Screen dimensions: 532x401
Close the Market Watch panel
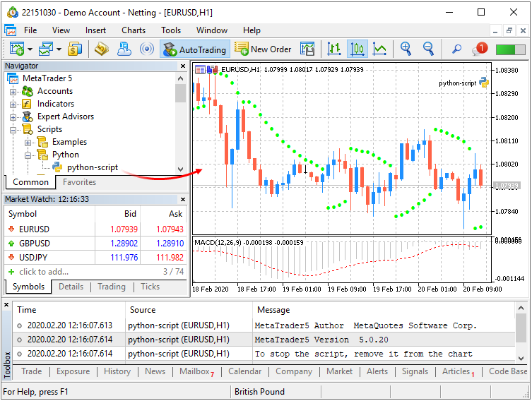183,199
